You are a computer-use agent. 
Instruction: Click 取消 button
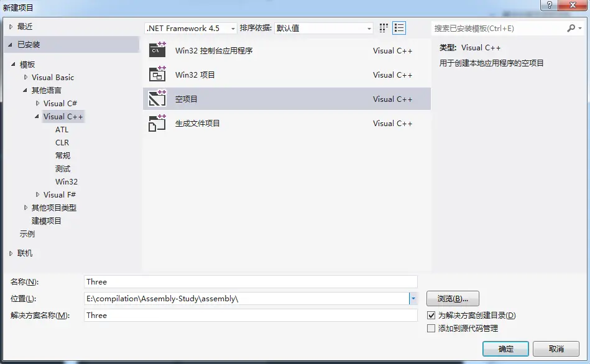pos(556,349)
